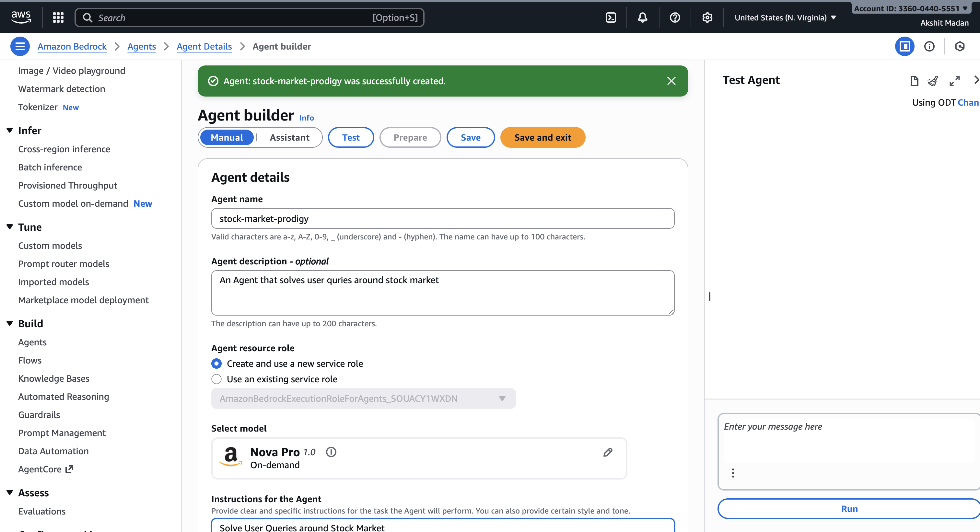Open the AWS CloudShell icon
The image size is (980, 532).
[611, 17]
